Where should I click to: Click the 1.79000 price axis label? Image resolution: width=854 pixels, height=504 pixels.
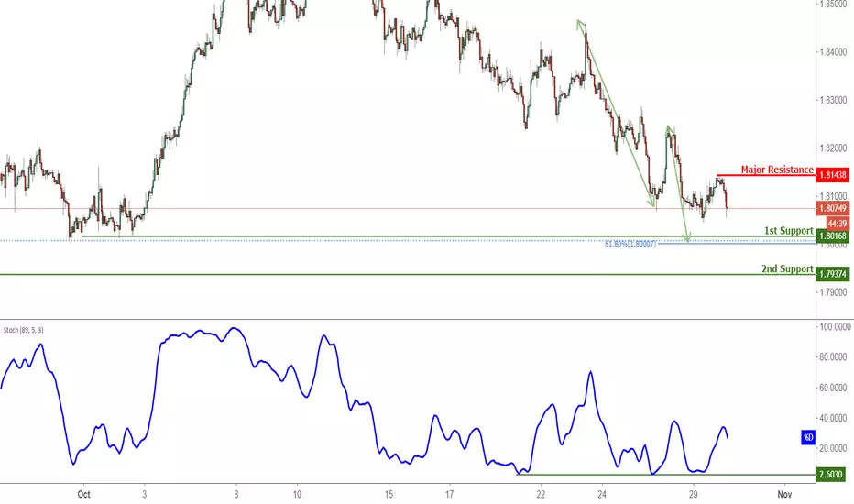[x=833, y=292]
